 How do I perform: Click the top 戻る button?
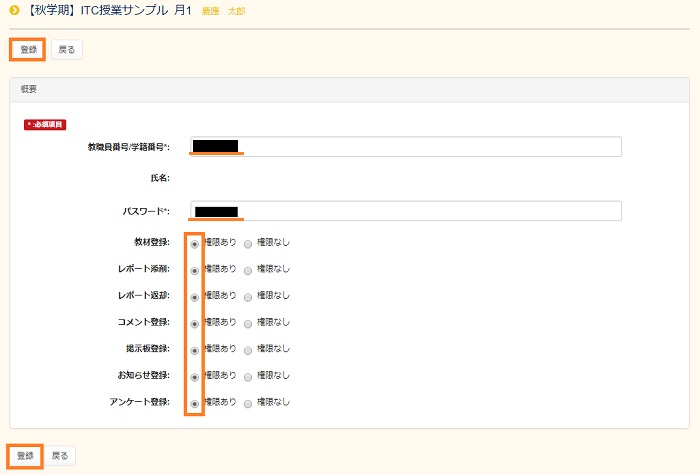click(66, 49)
